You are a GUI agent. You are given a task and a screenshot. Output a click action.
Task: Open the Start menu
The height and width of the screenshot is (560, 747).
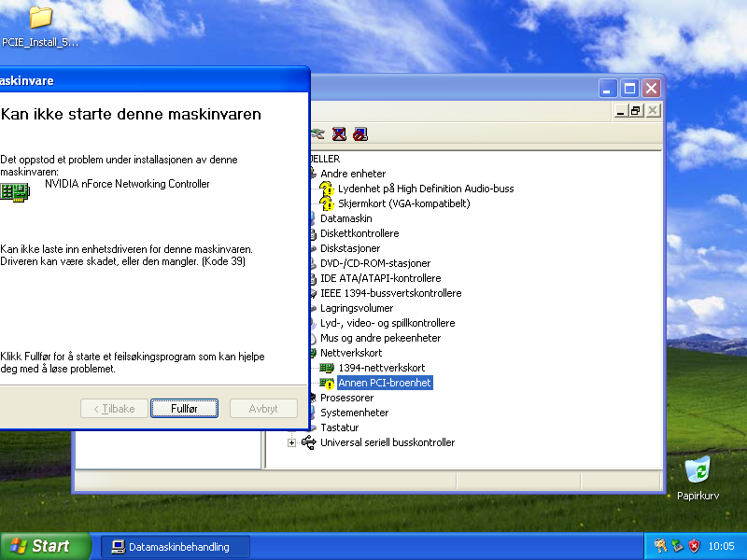pos(45,546)
